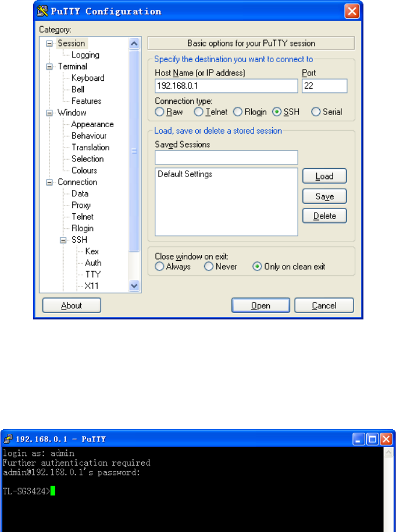
Task: Collapse the SSH tree node
Action: (x=63, y=240)
